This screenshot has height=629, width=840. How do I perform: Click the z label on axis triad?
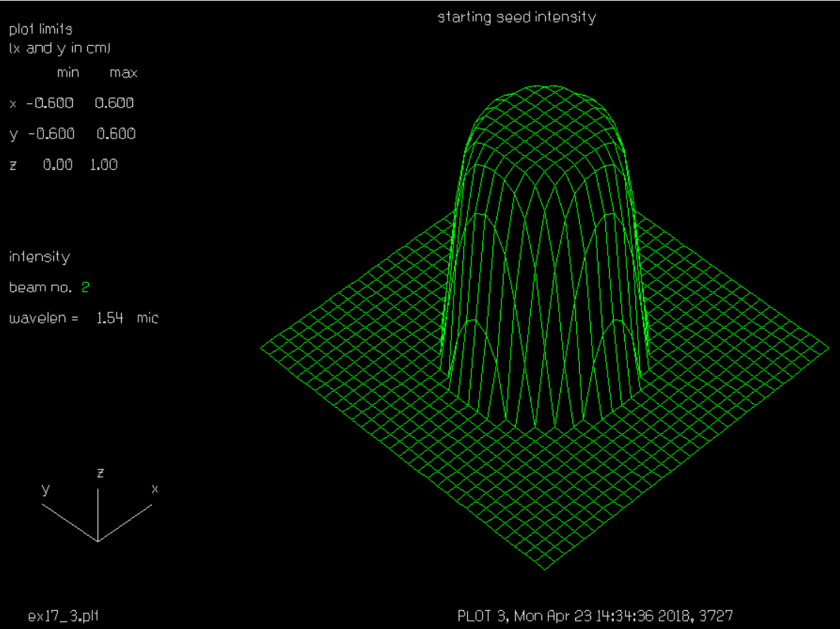tap(99, 473)
